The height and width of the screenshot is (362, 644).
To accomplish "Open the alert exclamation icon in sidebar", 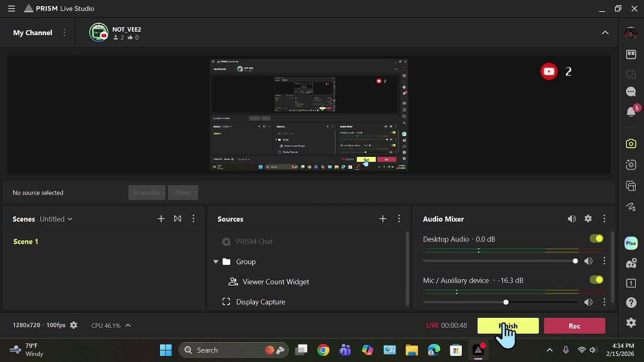I will coord(631,283).
